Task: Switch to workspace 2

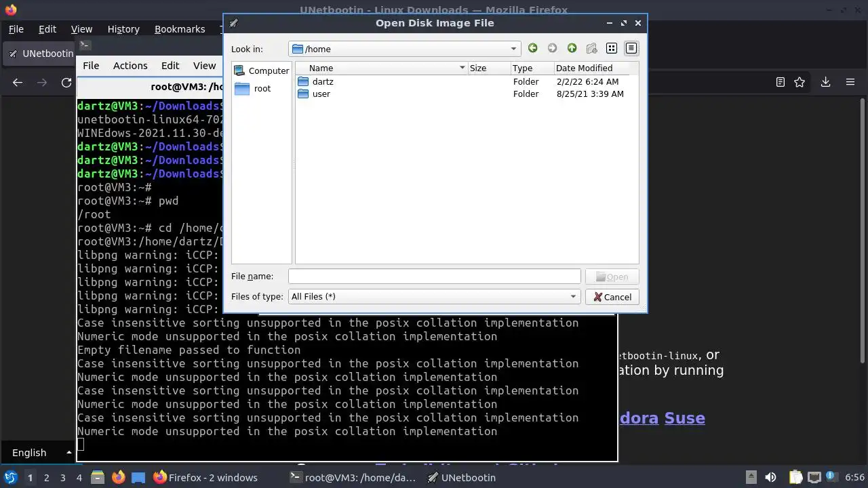Action: pyautogui.click(x=46, y=477)
